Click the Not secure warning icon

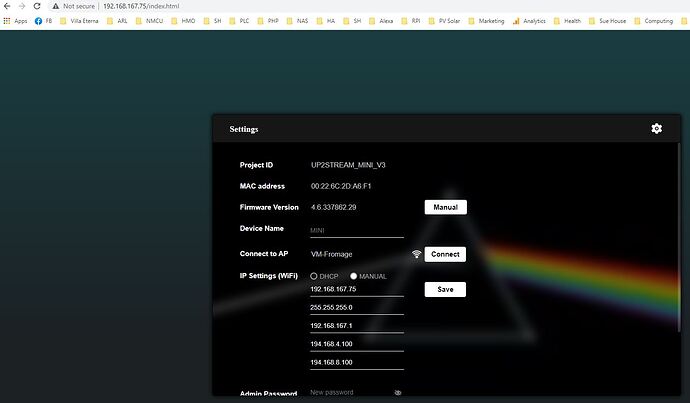click(55, 6)
